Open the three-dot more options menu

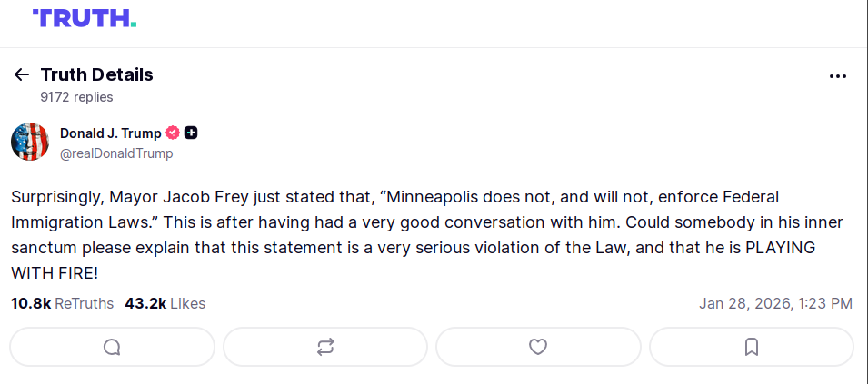838,76
